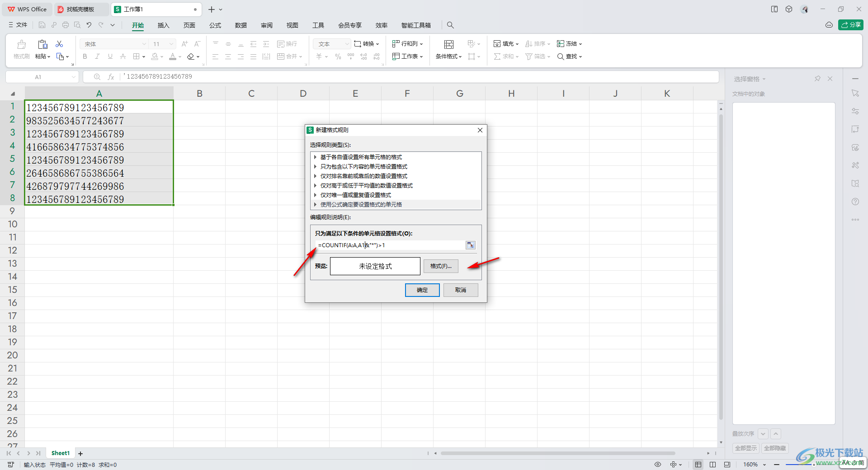Click 确定 (OK) in new rule dialog
Viewport: 868px width, 470px height.
tap(422, 290)
